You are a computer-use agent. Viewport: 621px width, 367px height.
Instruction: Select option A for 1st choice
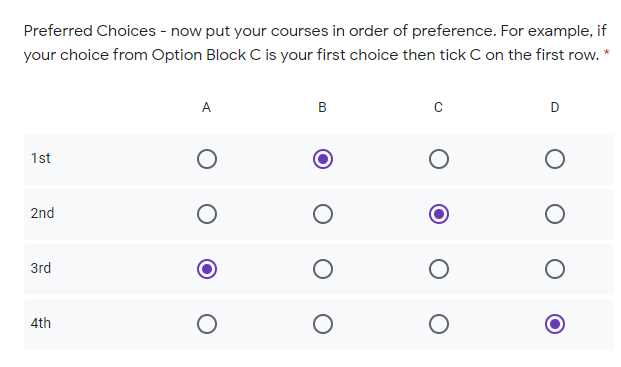point(207,159)
